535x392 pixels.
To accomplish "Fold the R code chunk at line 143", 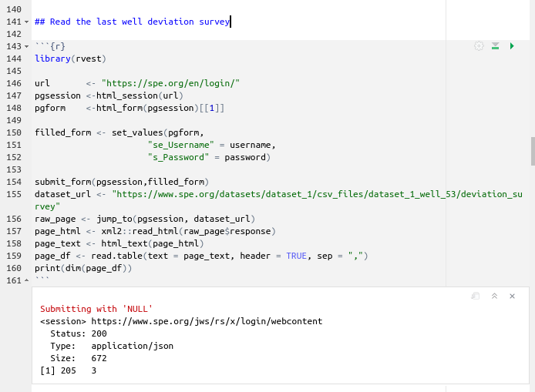I will (28, 47).
